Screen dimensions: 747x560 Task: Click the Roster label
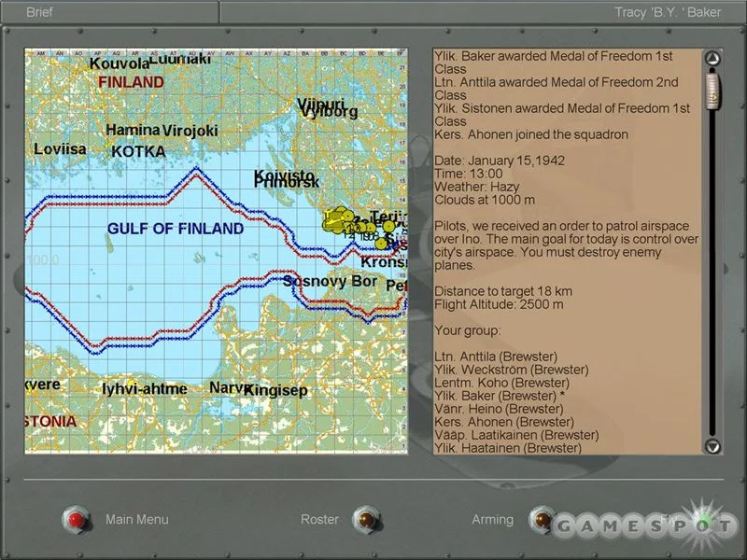319,519
